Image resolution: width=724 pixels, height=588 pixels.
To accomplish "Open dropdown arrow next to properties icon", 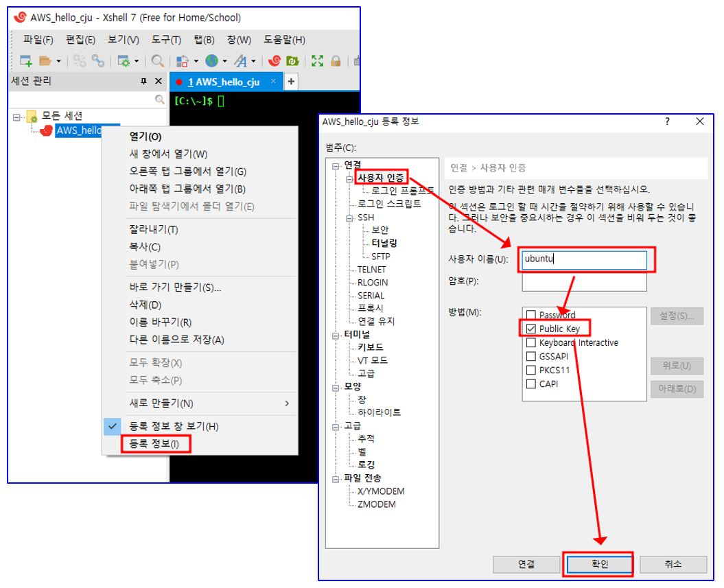I will 137,61.
